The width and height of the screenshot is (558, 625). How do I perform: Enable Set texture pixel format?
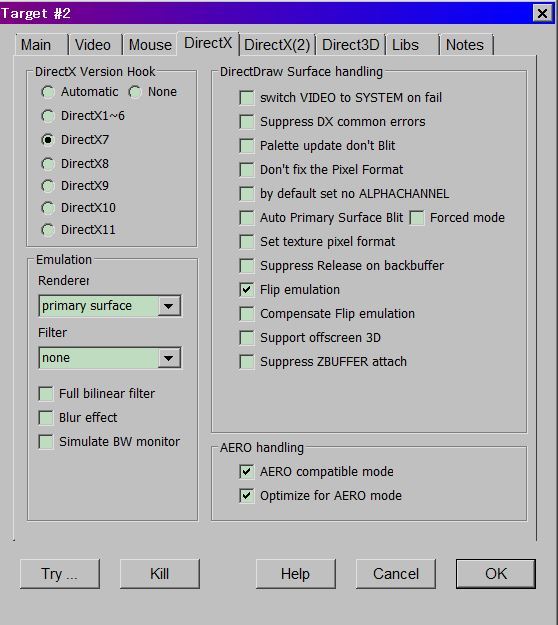pos(247,242)
